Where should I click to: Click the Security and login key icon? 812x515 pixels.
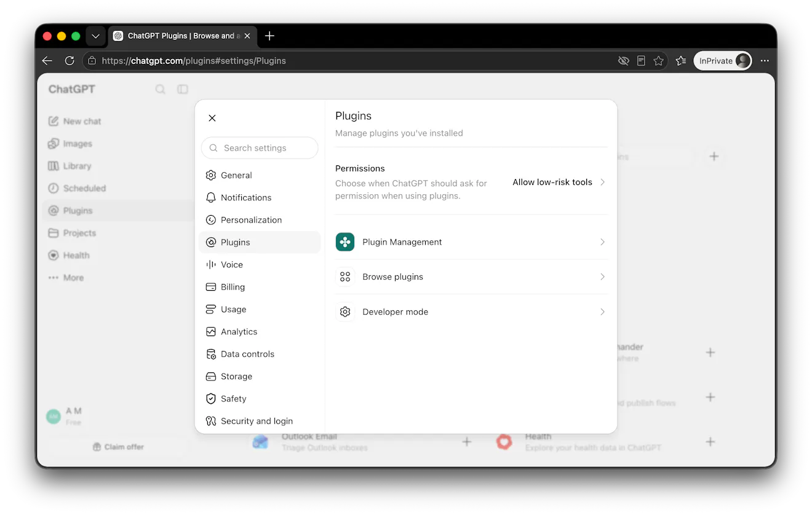[211, 421]
